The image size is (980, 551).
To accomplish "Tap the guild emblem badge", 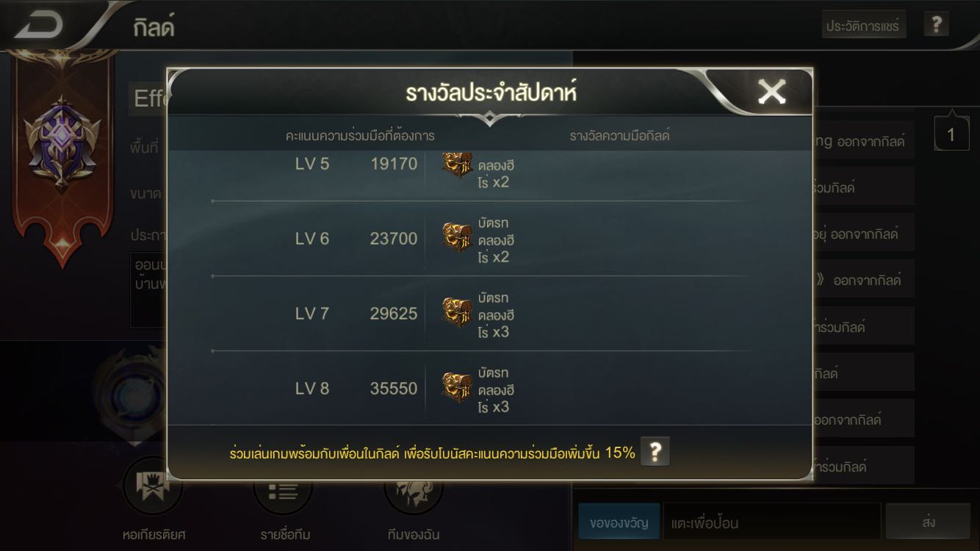I will click(62, 143).
